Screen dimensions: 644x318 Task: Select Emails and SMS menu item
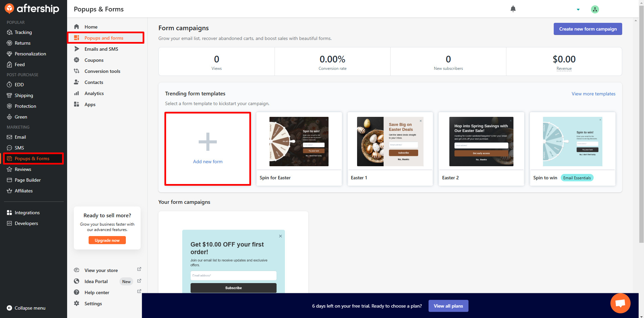tap(101, 49)
